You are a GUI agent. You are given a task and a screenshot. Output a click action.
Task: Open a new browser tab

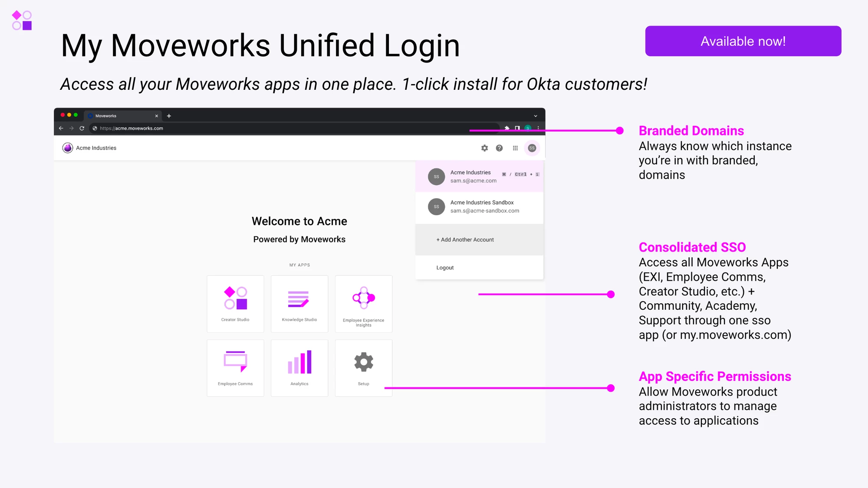point(169,116)
